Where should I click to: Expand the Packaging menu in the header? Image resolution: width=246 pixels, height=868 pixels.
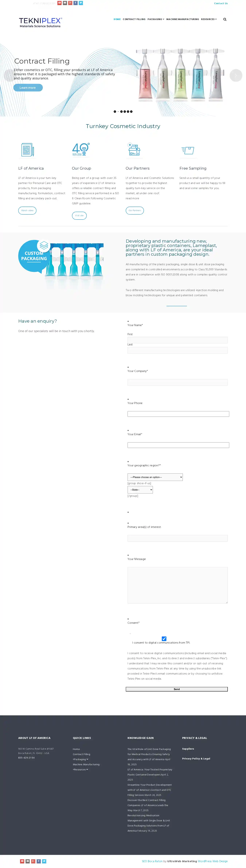[156, 19]
